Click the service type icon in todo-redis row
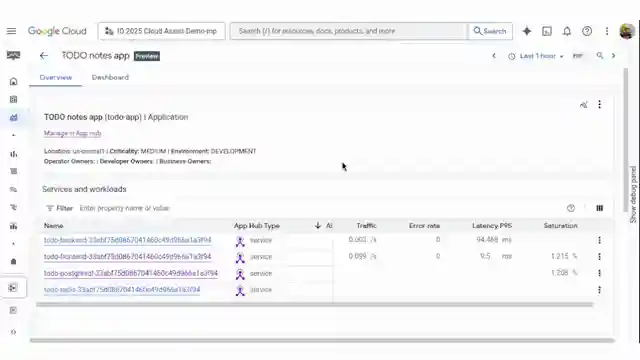This screenshot has width=640, height=360. click(x=240, y=291)
